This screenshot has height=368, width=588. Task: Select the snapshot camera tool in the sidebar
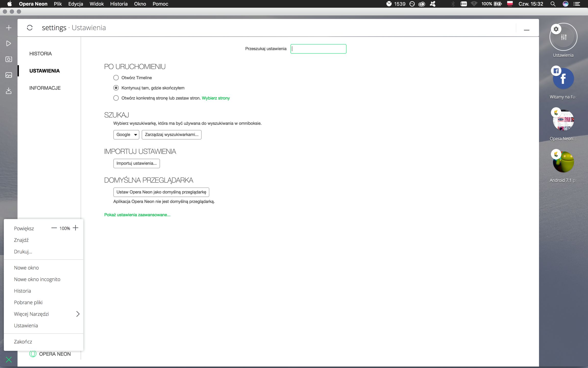(8, 59)
